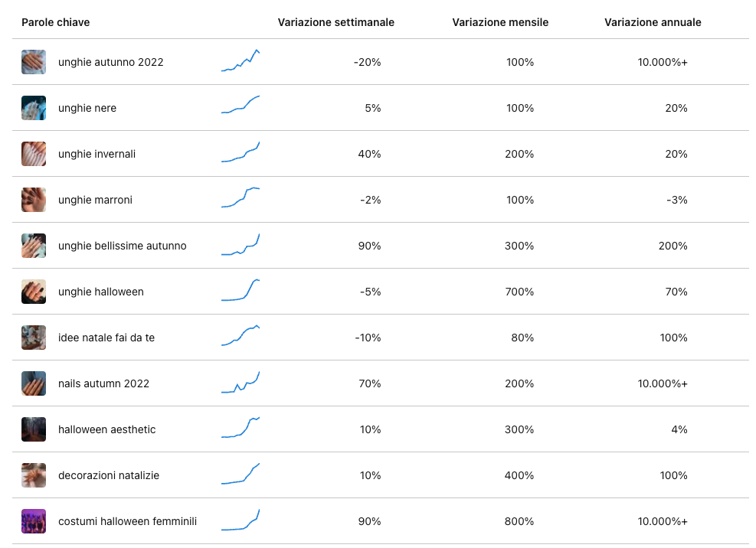Sort by Variazione mensile column header
This screenshot has width=756, height=548.
(x=500, y=22)
